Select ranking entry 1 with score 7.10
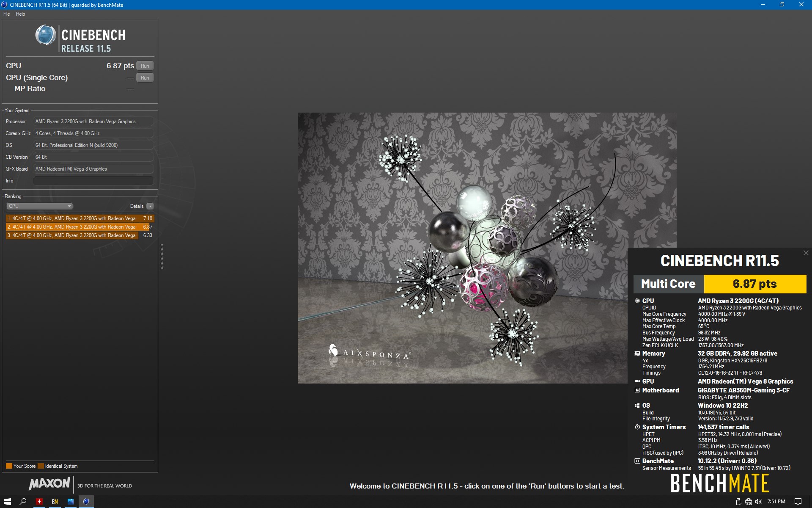The image size is (812, 508). tap(80, 218)
